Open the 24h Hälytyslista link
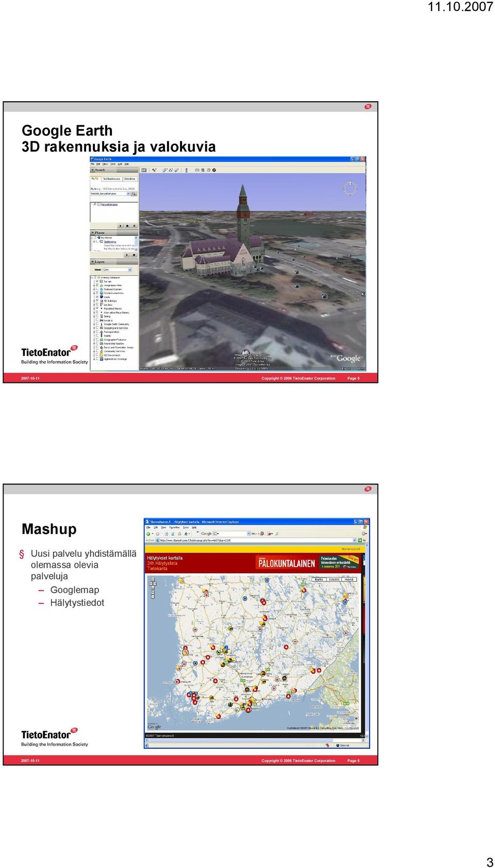 point(162,564)
